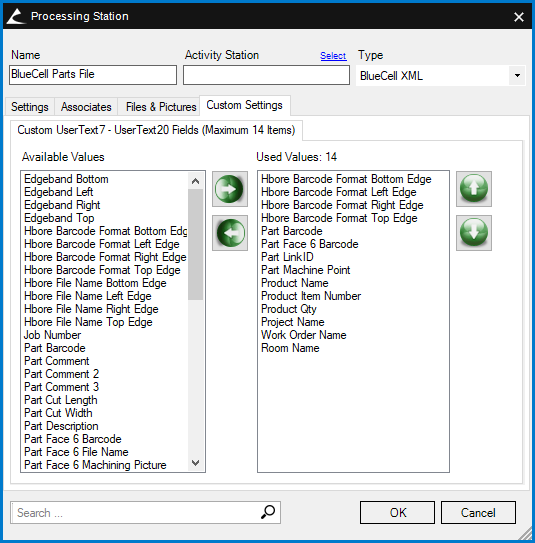This screenshot has width=535, height=543.
Task: Select Edgeband Left in Available Values
Action: click(59, 192)
